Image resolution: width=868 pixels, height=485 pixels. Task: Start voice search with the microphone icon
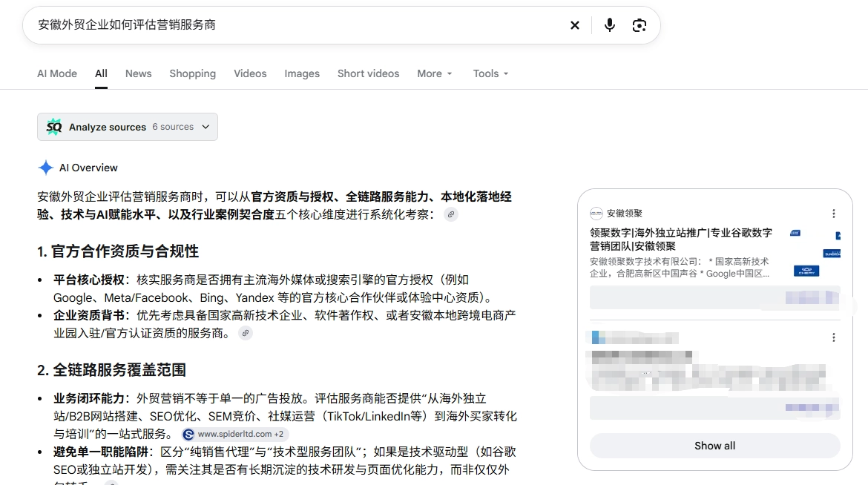(610, 25)
